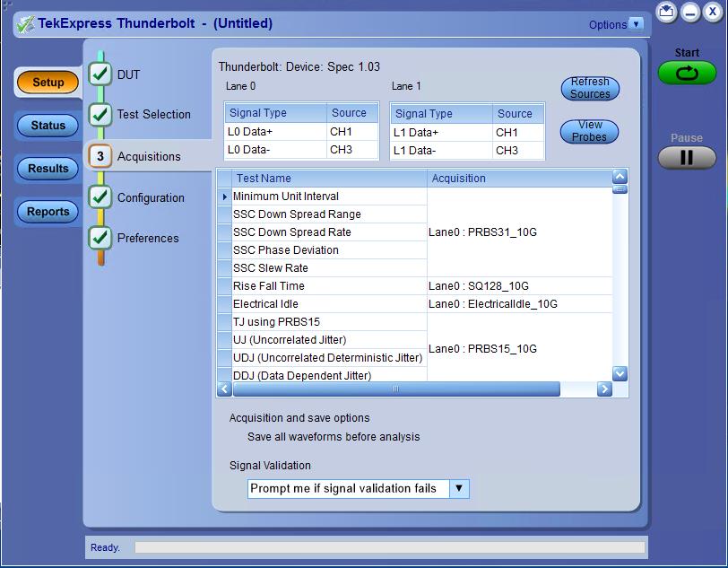Click the Configuration step checkmark icon
Image resolution: width=728 pixels, height=568 pixels.
(x=100, y=197)
